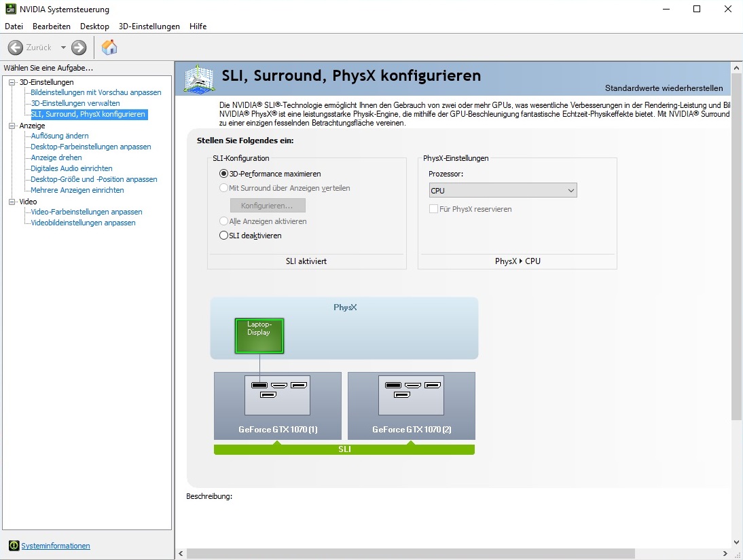This screenshot has width=743, height=560.
Task: Open the home page house icon
Action: (x=109, y=48)
